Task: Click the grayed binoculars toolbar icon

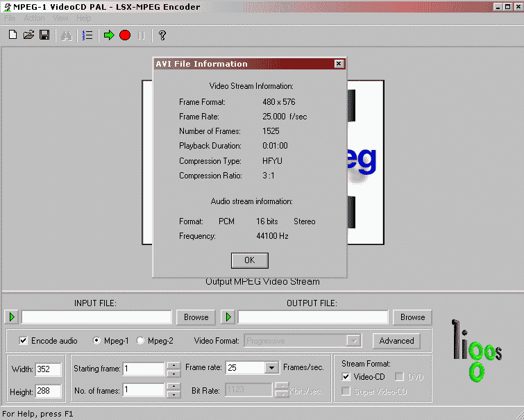Action: (x=67, y=35)
